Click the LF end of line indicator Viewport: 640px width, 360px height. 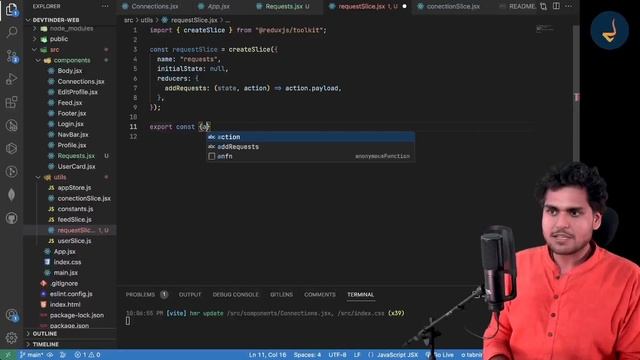[x=357, y=355]
